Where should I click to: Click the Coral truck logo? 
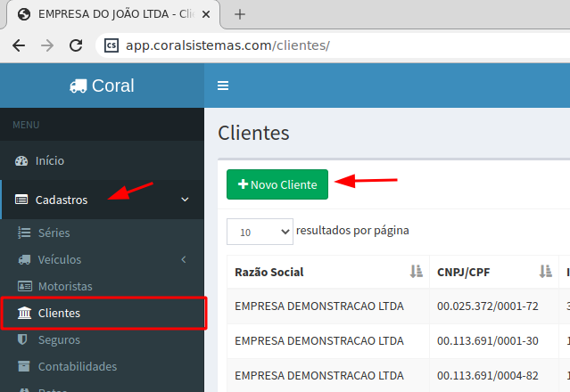pyautogui.click(x=78, y=86)
